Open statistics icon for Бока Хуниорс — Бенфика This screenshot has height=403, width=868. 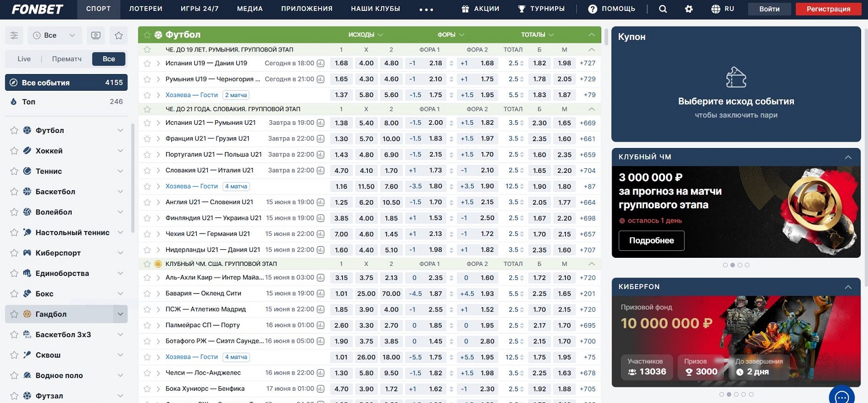pyautogui.click(x=321, y=389)
